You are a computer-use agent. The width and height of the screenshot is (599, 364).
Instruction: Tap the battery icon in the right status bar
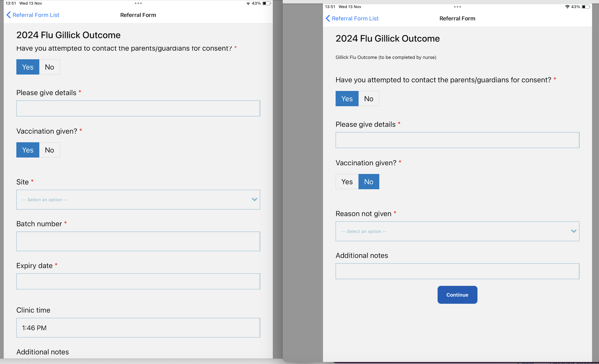coord(585,7)
